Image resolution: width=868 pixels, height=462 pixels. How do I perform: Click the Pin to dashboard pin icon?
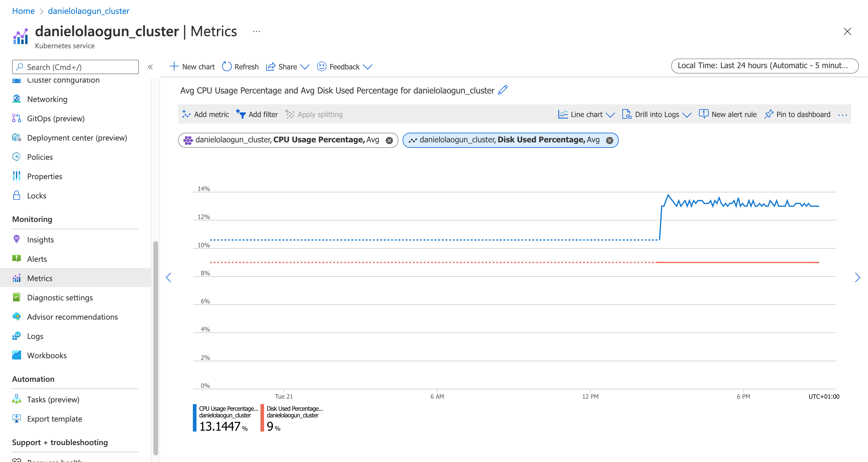769,114
